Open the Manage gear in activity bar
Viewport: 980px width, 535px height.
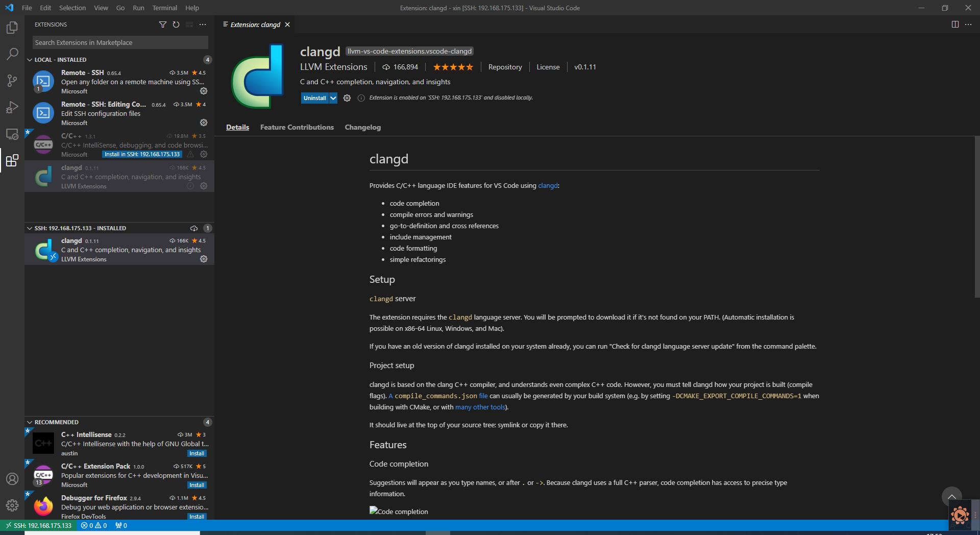click(12, 505)
